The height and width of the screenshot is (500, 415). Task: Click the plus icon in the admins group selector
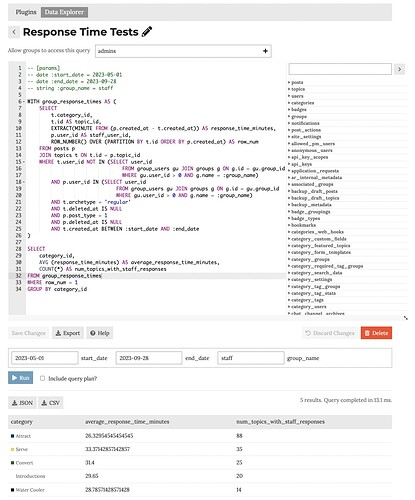pyautogui.click(x=265, y=51)
